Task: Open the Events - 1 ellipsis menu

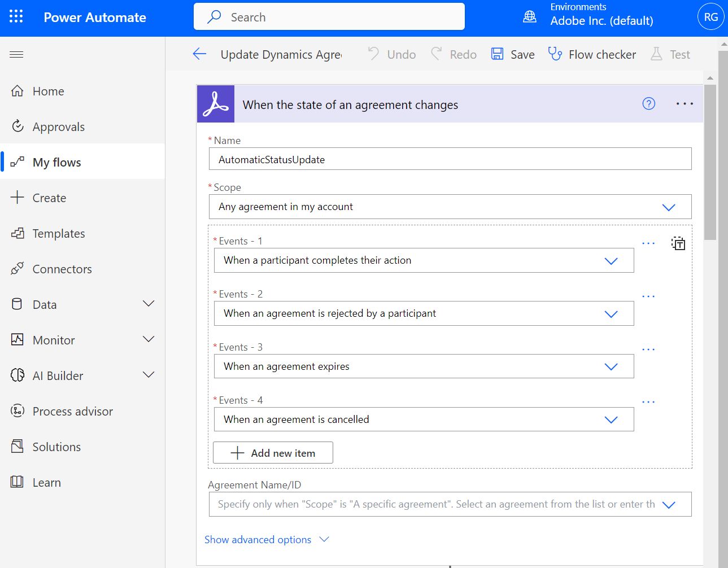Action: pos(648,243)
